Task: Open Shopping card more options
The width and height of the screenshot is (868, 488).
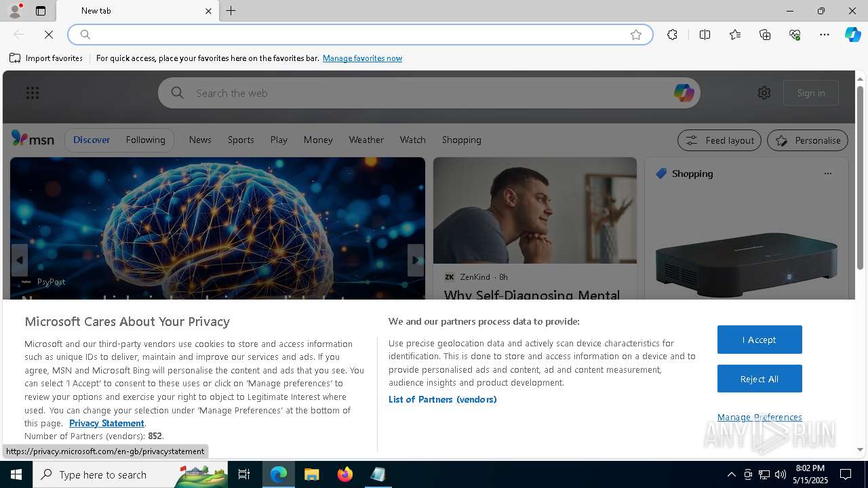Action: pyautogui.click(x=827, y=174)
